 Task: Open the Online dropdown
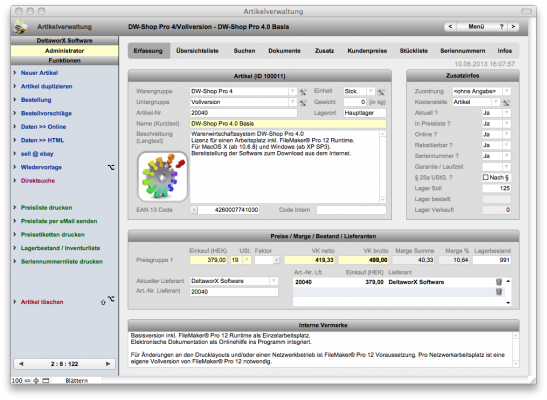[x=507, y=135]
